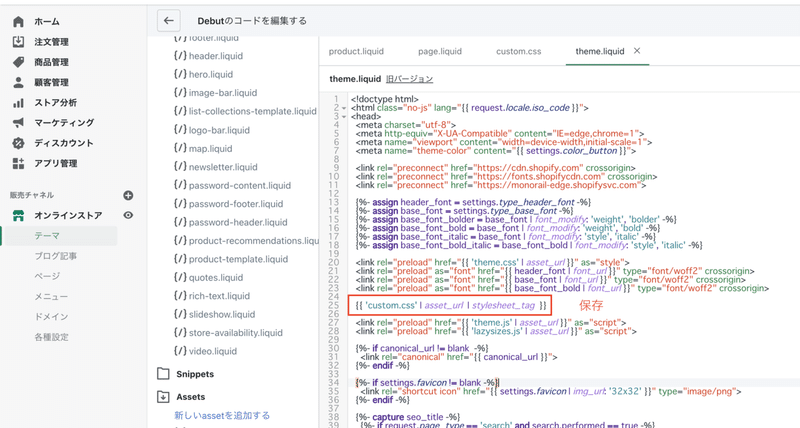Viewport: 800px width, 428px height.
Task: Open ドメイン in the sidebar
Action: (x=51, y=317)
